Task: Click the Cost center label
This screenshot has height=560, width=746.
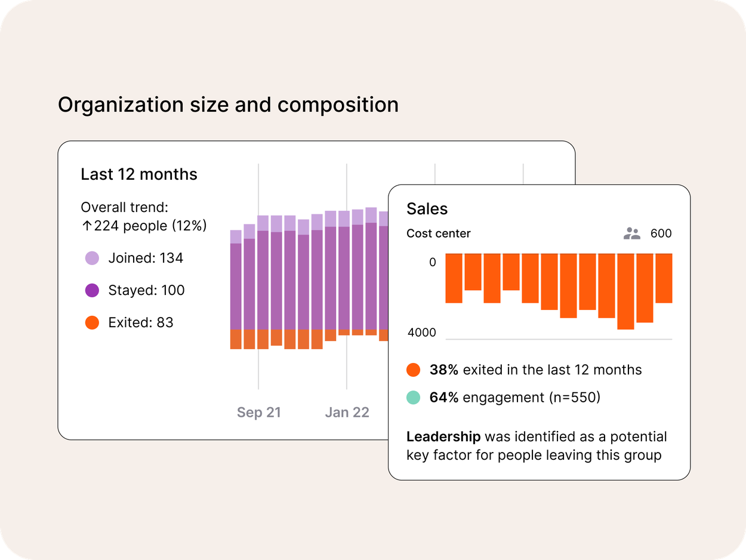Action: click(438, 233)
